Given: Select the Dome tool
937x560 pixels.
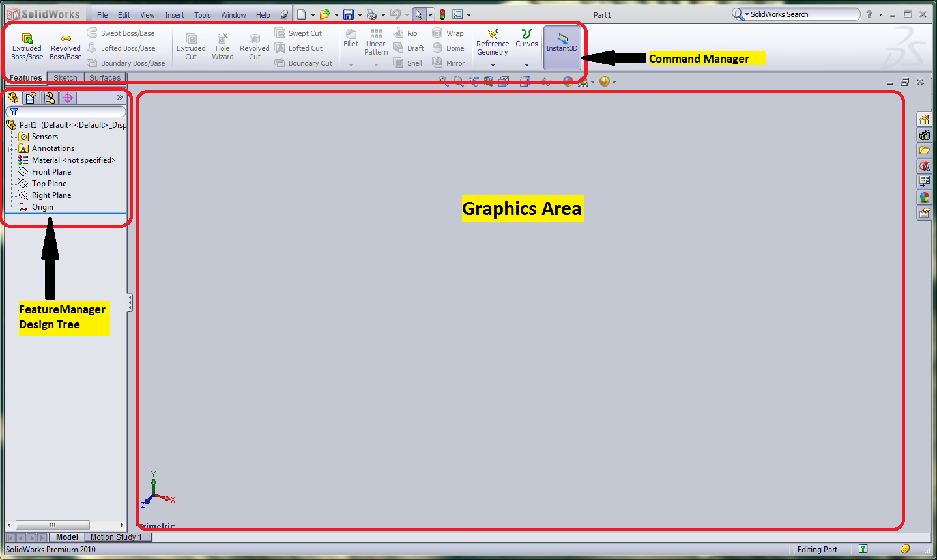Looking at the screenshot, I should coord(448,48).
